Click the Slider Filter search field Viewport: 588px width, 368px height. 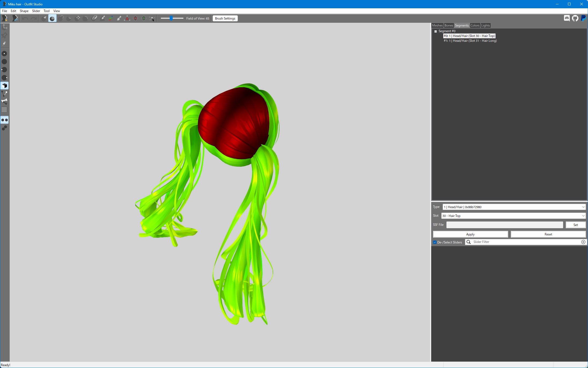(x=526, y=242)
